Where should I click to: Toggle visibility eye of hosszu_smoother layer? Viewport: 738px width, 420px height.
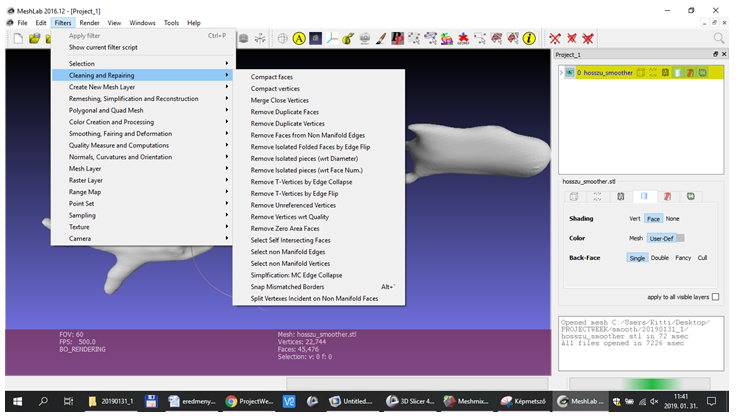[569, 73]
